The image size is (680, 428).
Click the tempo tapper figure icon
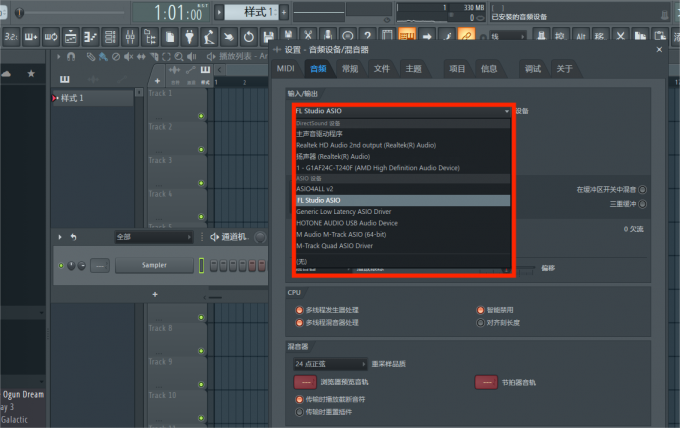pyautogui.click(x=209, y=37)
